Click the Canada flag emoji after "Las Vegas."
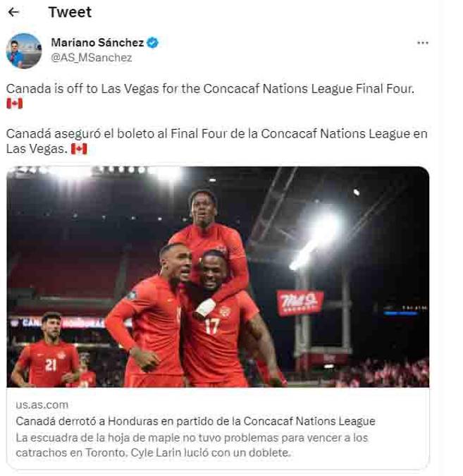The width and height of the screenshot is (463, 476). pos(79,149)
